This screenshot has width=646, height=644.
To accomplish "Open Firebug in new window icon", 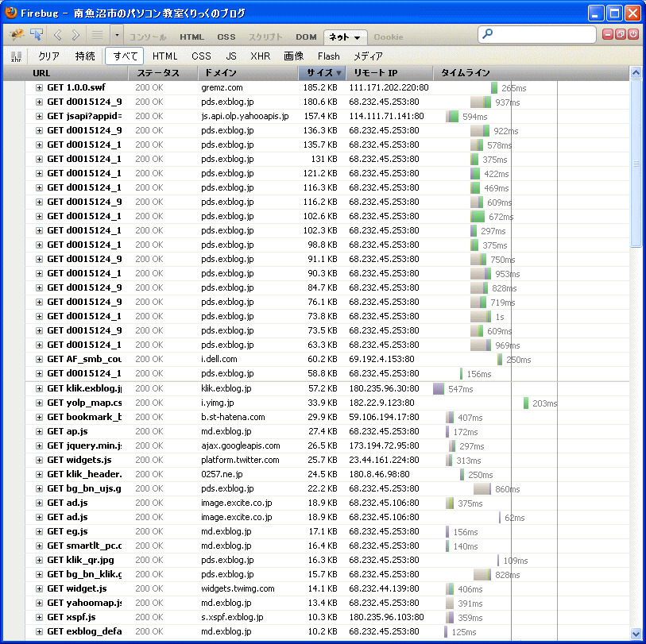I will coord(621,35).
